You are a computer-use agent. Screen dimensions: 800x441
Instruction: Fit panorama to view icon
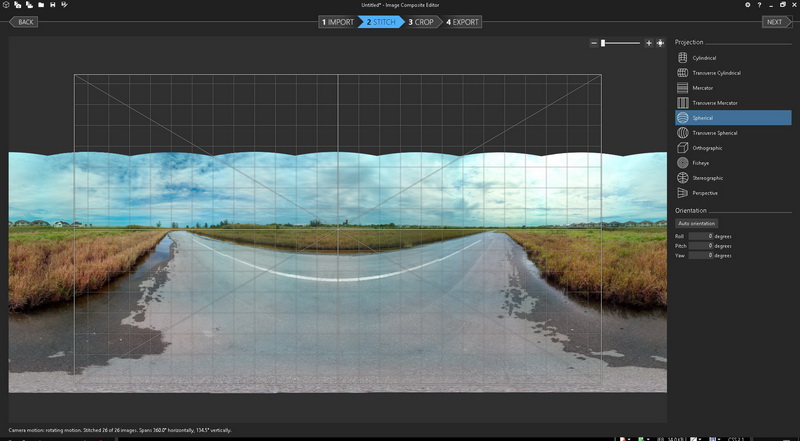(x=660, y=43)
